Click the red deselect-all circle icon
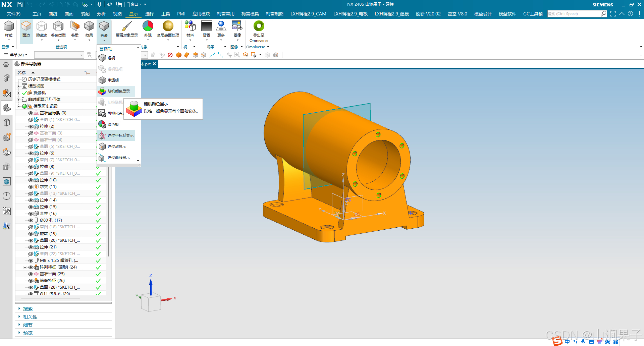644x346 pixels. tap(170, 55)
